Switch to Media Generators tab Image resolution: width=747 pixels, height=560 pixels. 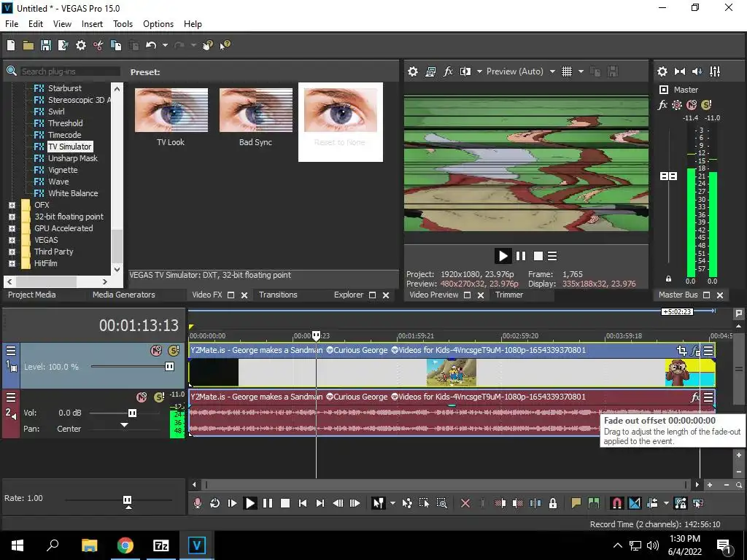(124, 295)
